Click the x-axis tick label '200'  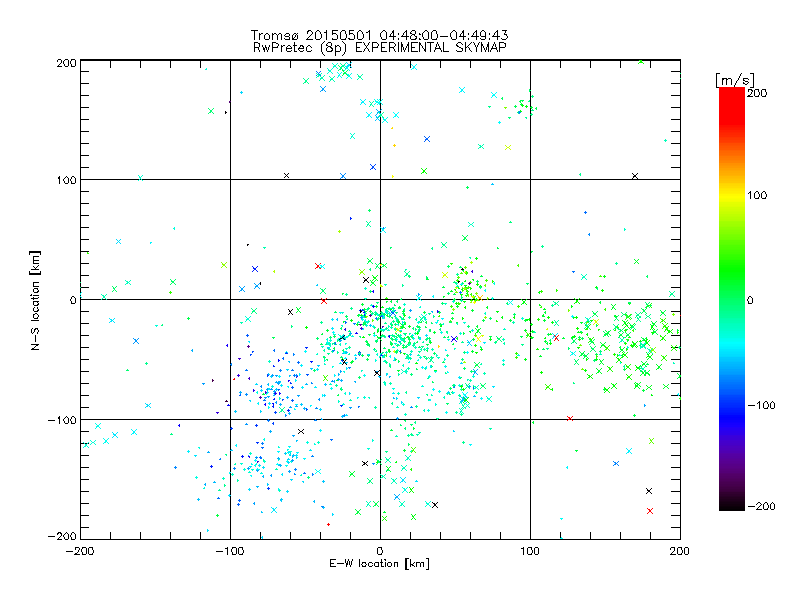click(680, 551)
